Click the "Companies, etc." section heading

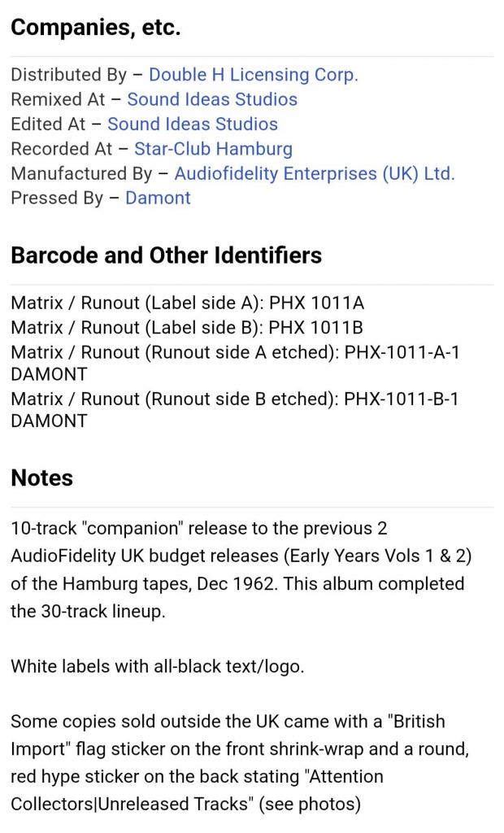pos(96,28)
